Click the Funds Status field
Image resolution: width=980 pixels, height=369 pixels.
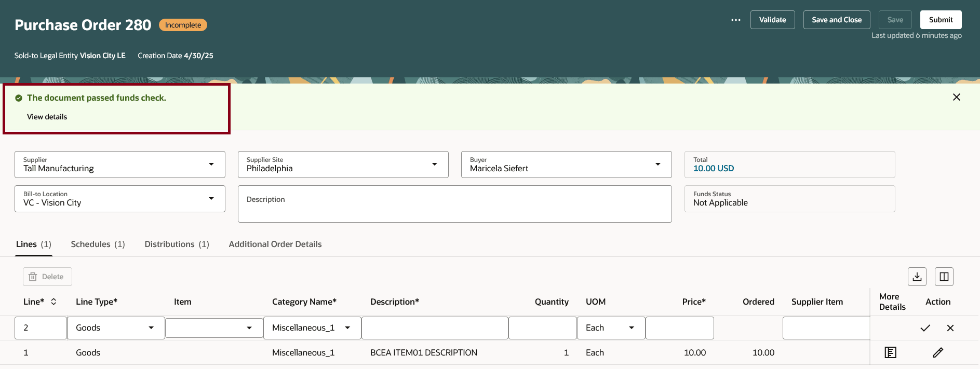coord(789,199)
